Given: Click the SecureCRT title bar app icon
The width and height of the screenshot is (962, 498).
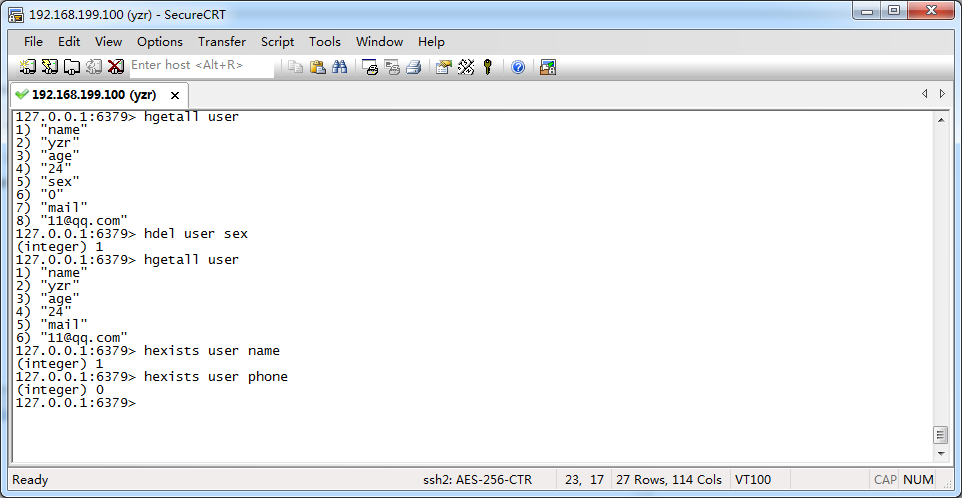Looking at the screenshot, I should tap(15, 14).
